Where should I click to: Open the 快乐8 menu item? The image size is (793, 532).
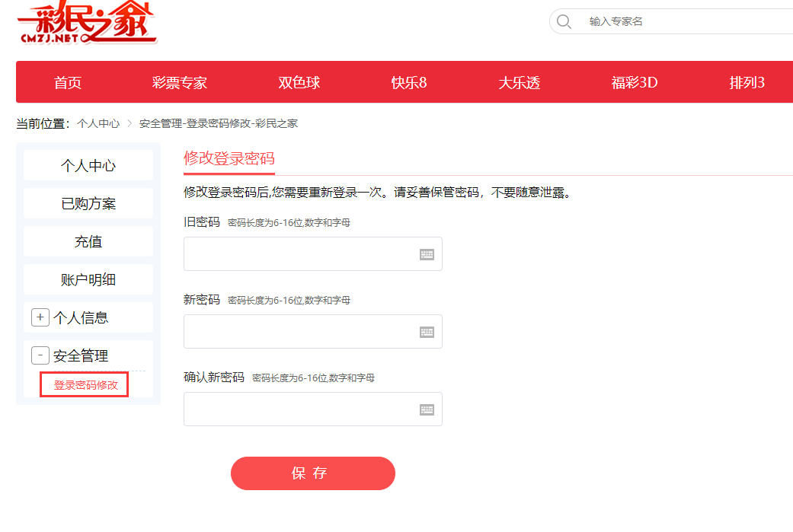[x=409, y=81]
